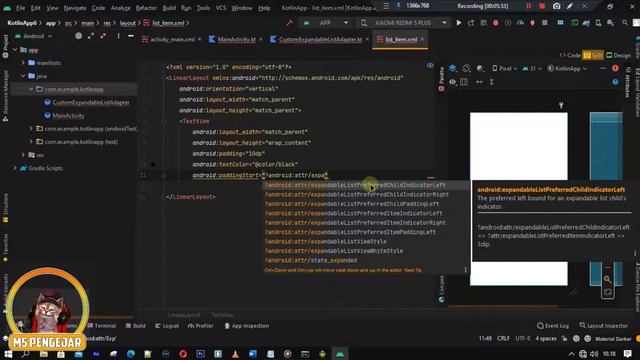Open VLC media player from taskbar

click(x=236, y=354)
